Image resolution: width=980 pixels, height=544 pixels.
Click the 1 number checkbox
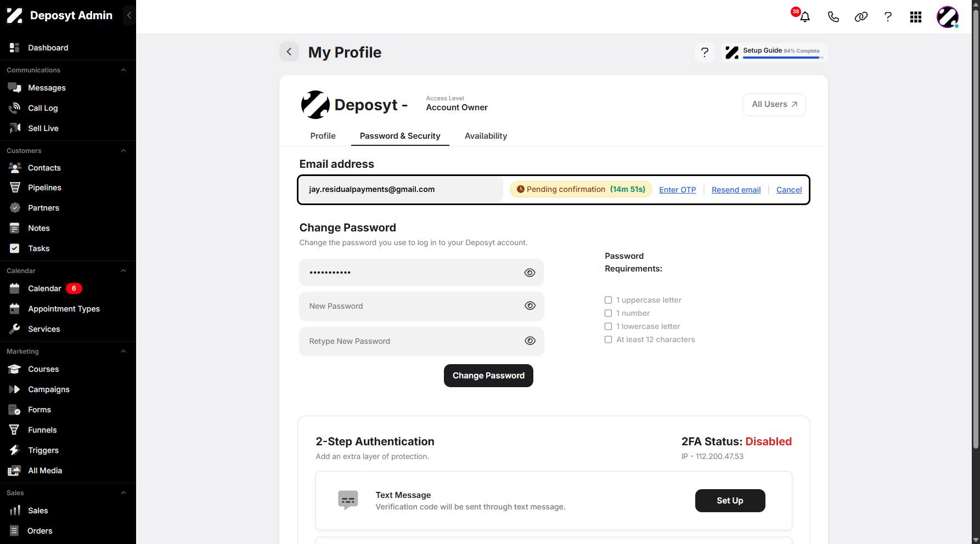coord(608,313)
